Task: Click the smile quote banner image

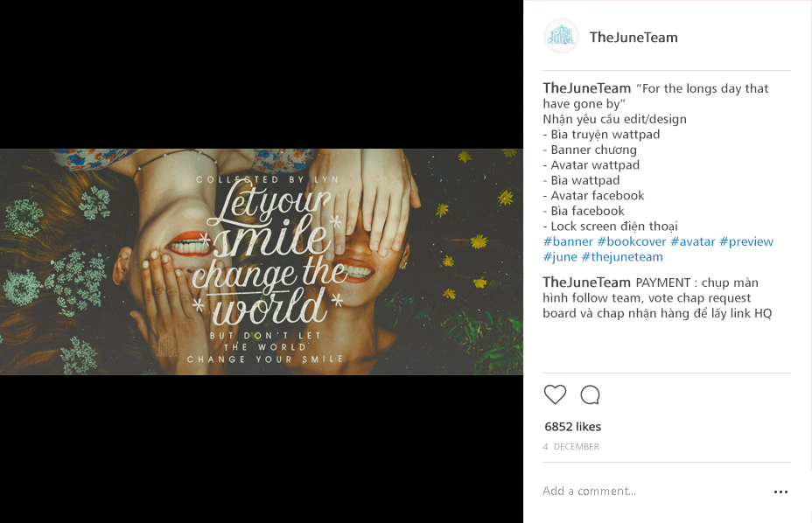Action: click(x=262, y=262)
